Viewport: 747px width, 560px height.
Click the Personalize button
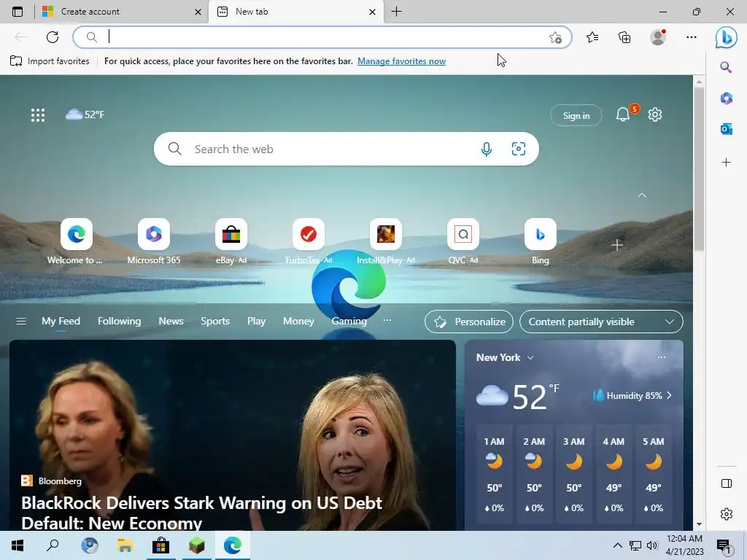[469, 322]
